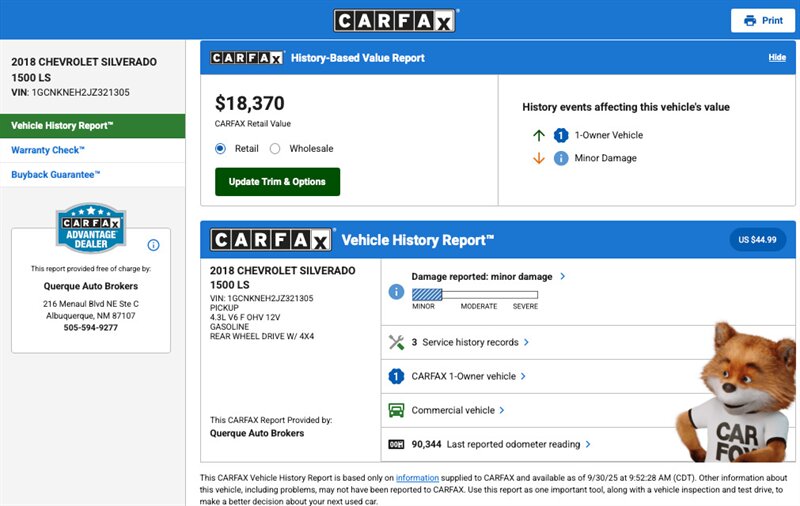Select the Retail value radio button
Image resolution: width=800 pixels, height=506 pixels.
point(221,149)
